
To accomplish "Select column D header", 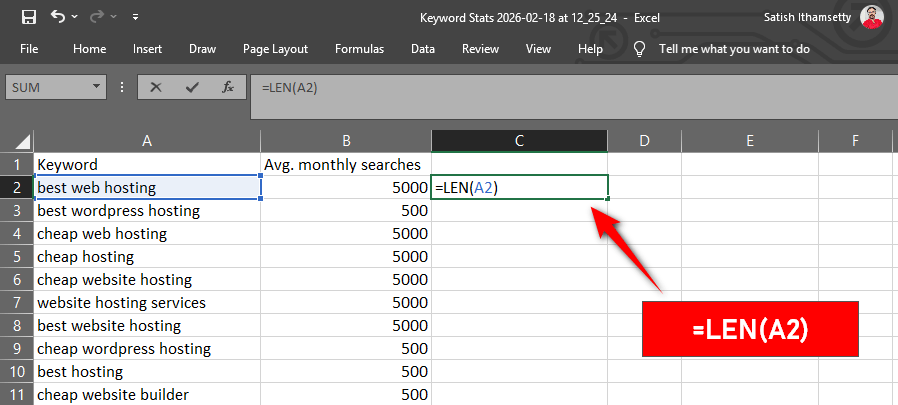I will click(x=644, y=141).
